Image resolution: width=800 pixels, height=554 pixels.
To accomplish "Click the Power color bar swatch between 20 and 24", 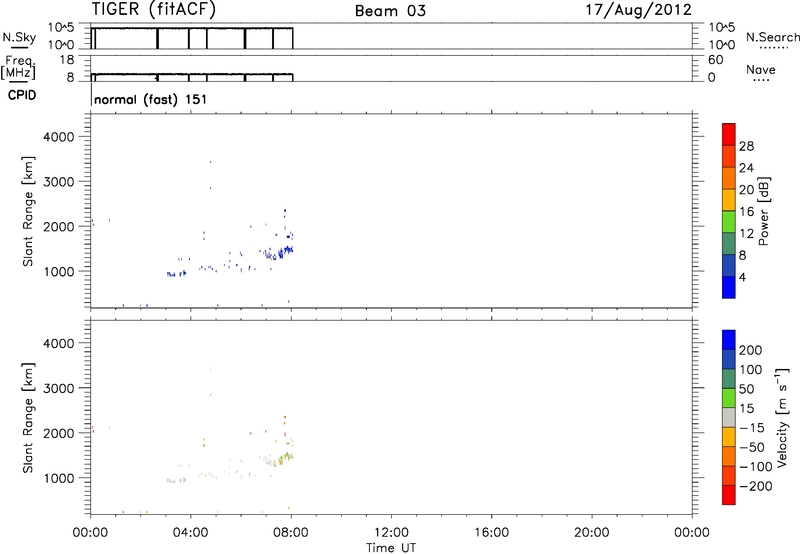I will [729, 178].
